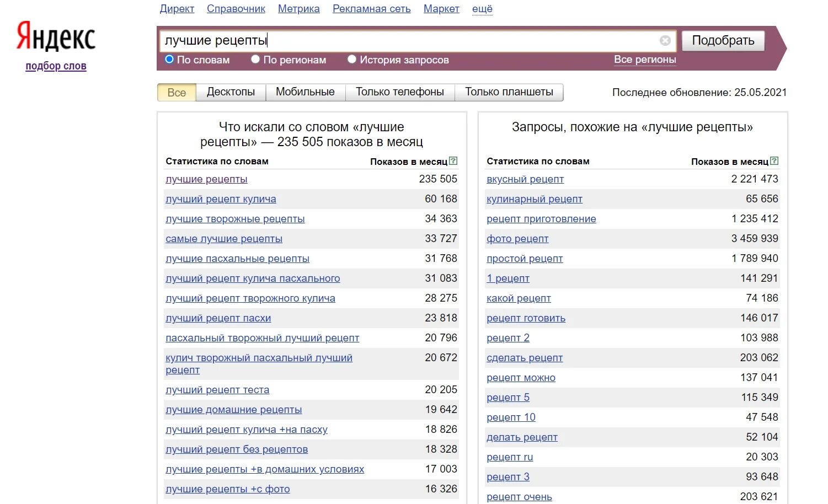
Task: Open 'лучший рецепт кулича +на пасху' link
Action: click(x=247, y=430)
